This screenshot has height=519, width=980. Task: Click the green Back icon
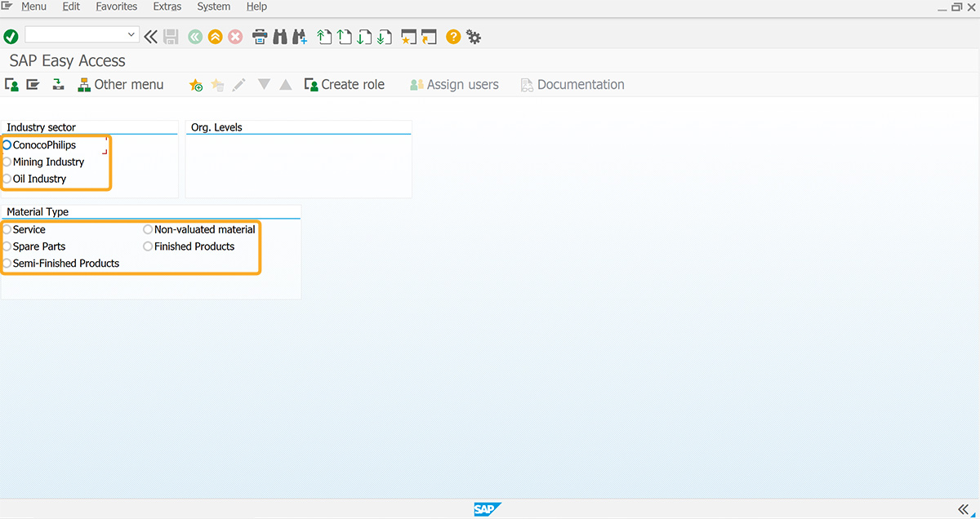click(x=195, y=37)
